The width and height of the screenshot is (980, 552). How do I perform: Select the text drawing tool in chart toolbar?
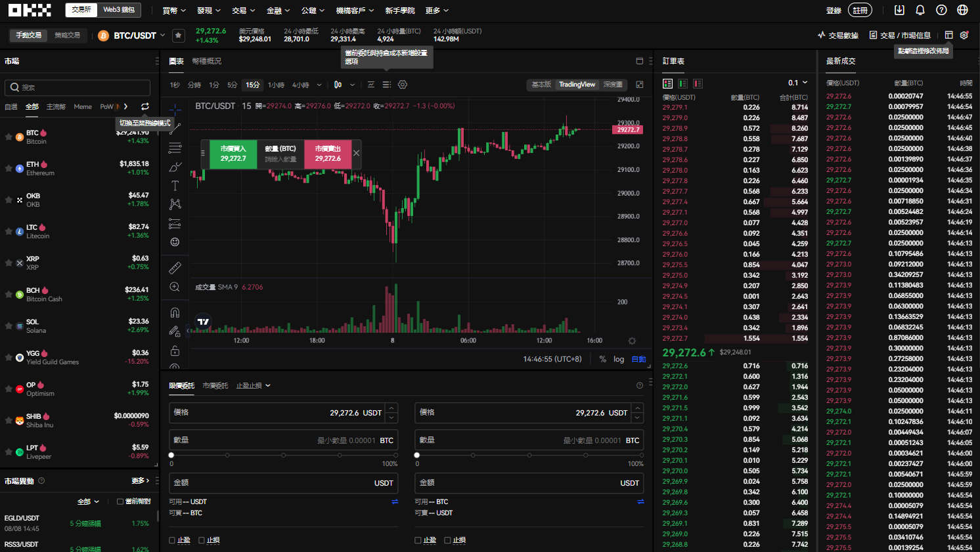click(175, 186)
